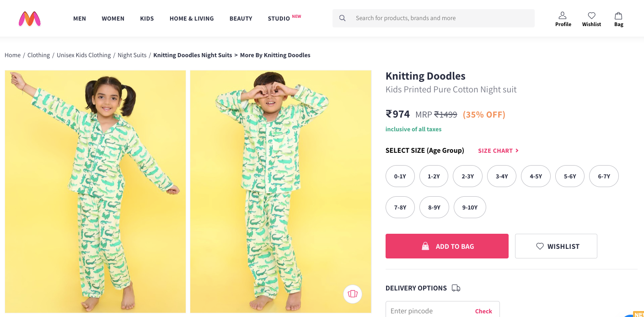Click the delivery truck icon
The width and height of the screenshot is (644, 317).
click(456, 288)
